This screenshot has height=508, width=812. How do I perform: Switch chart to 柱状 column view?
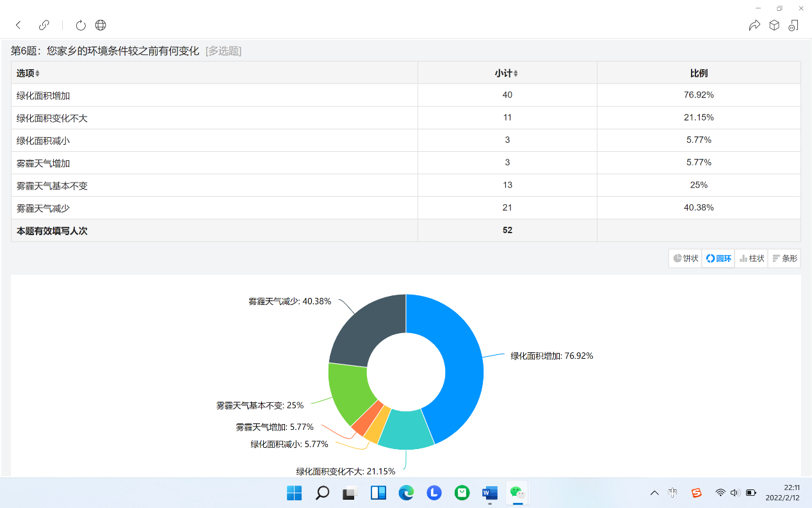[x=752, y=258]
